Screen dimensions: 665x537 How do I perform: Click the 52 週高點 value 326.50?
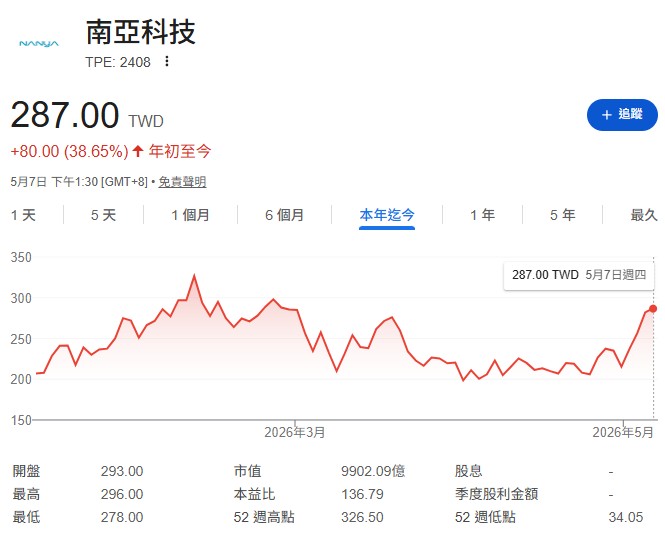coord(363,517)
